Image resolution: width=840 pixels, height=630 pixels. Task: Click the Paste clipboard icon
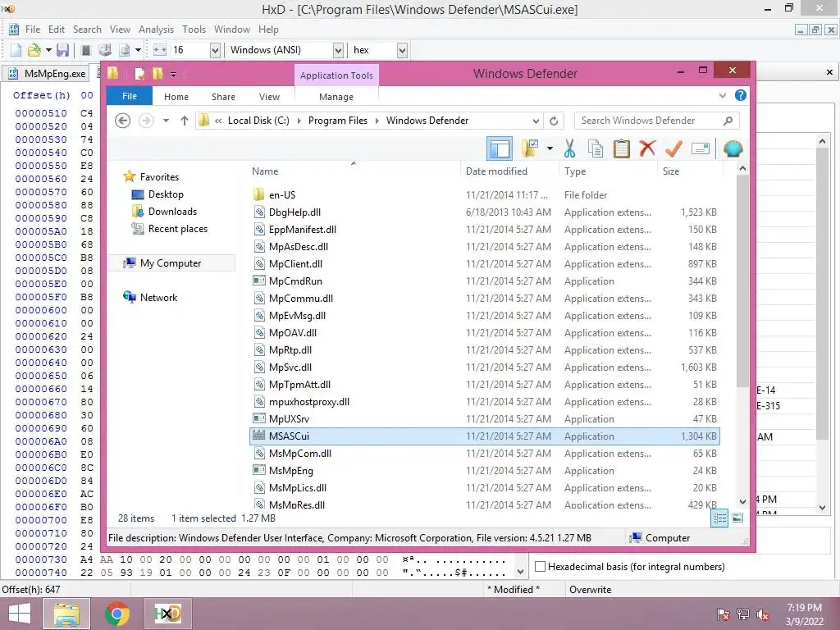(x=622, y=148)
